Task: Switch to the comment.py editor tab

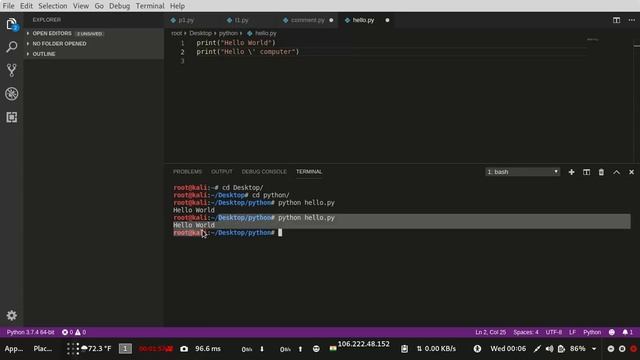Action: [307, 20]
